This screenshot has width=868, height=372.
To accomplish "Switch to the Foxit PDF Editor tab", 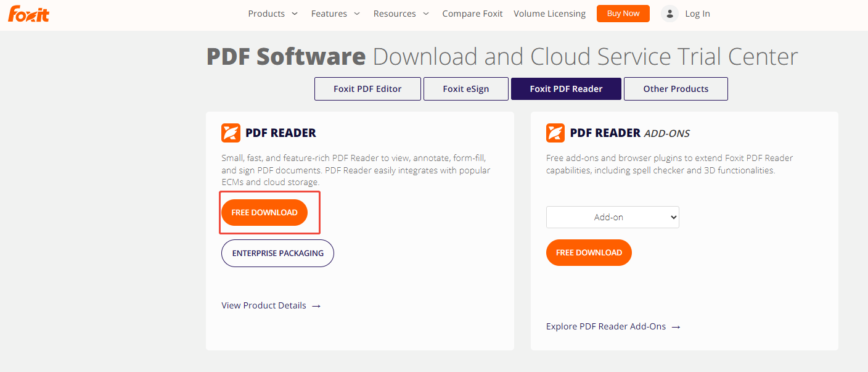I will (367, 88).
